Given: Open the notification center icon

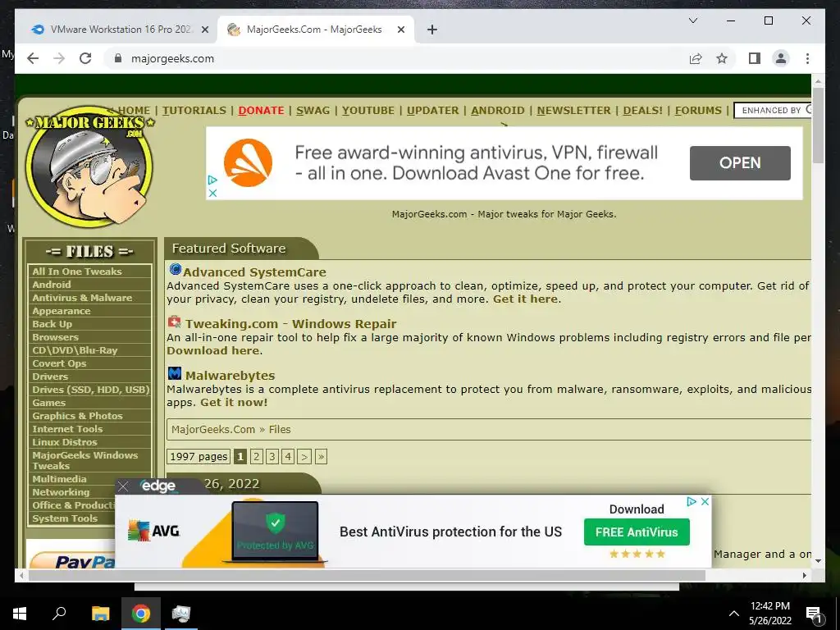Looking at the screenshot, I should (813, 614).
